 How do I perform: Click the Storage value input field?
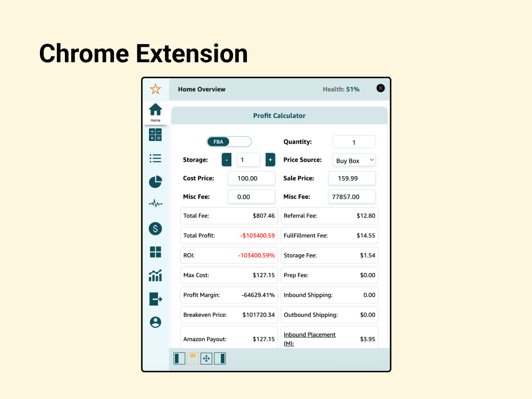coord(248,160)
